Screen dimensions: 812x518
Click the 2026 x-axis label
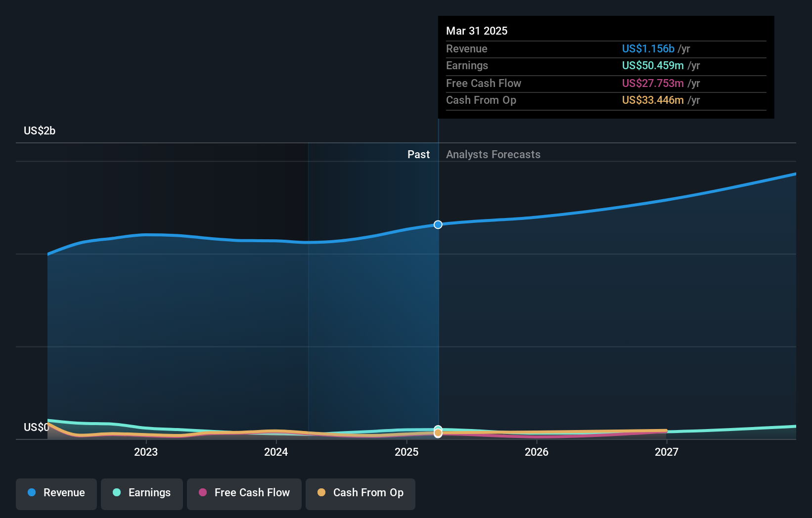click(x=537, y=452)
